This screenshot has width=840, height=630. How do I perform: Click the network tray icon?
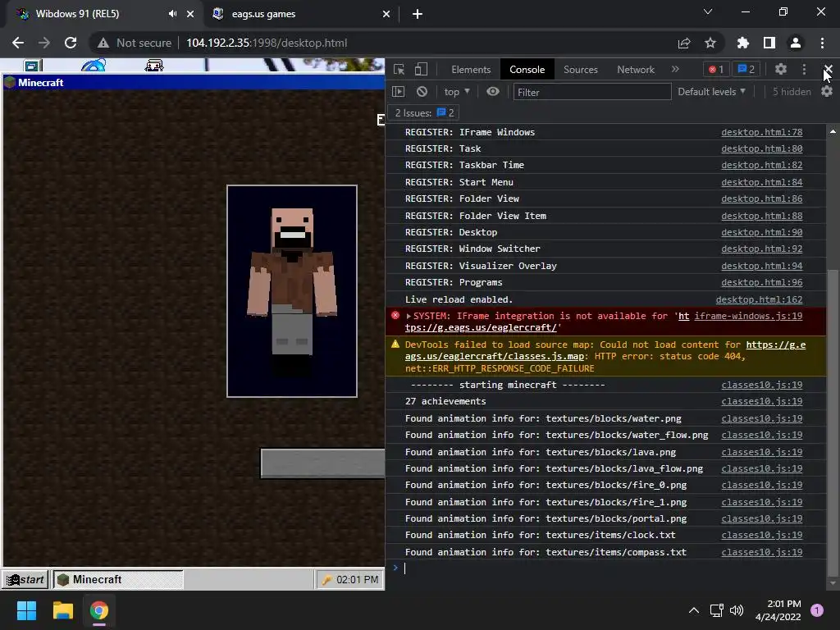click(x=716, y=610)
